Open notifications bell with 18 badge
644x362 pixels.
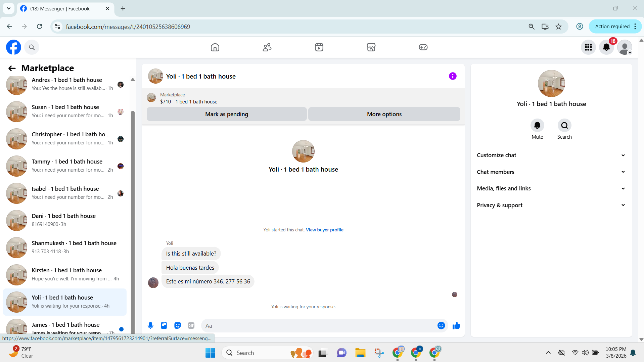click(x=606, y=47)
